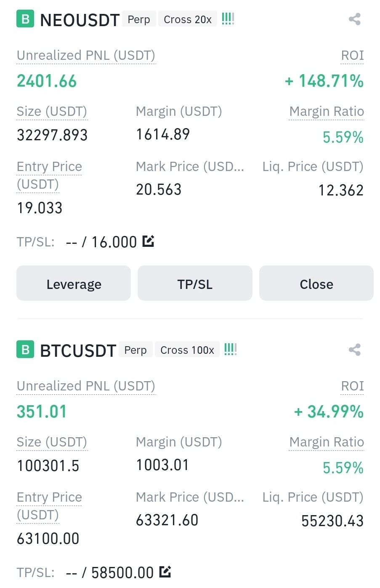380x588 pixels.
Task: Tap the NEOUSDT Perp tag
Action: coord(139,19)
